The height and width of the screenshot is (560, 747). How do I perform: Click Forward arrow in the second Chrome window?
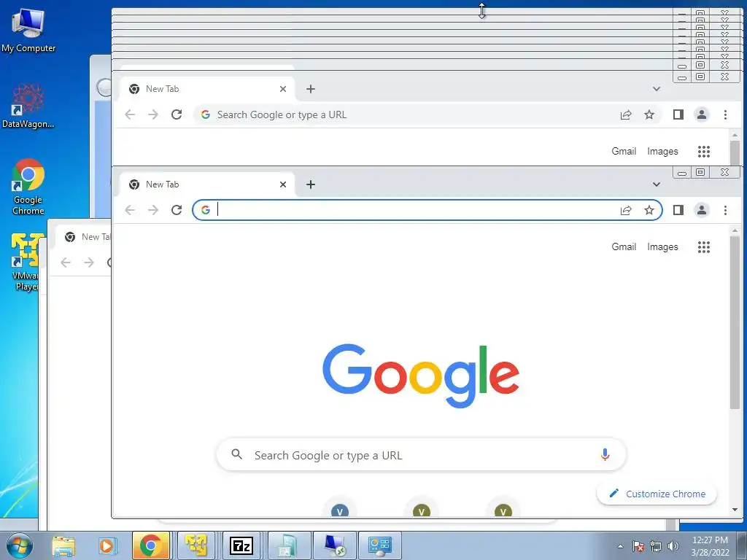pyautogui.click(x=153, y=114)
